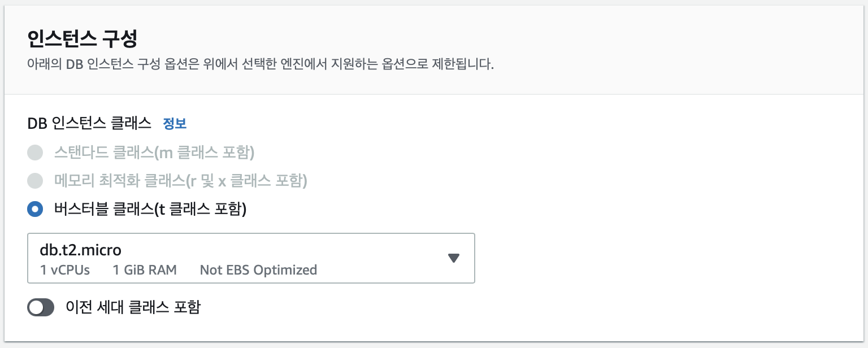Choose the r and x memory optimized class
The image size is (868, 348).
point(35,181)
